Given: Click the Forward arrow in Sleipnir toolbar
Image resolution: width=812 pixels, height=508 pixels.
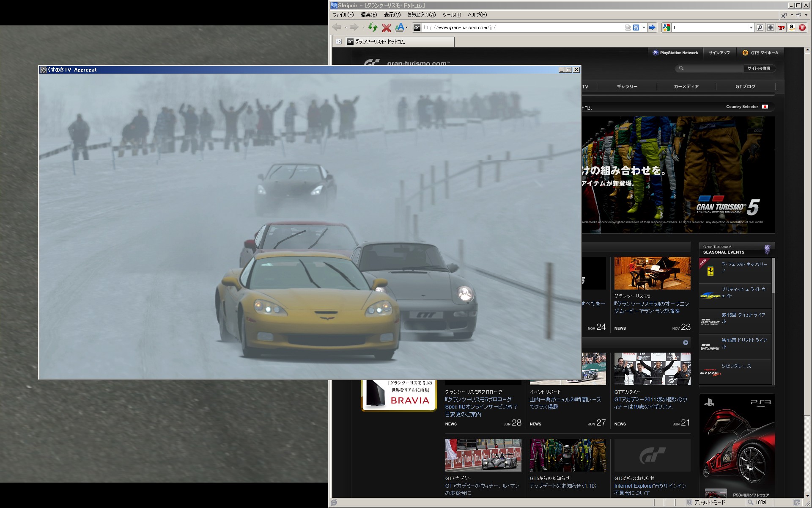Looking at the screenshot, I should pyautogui.click(x=354, y=28).
